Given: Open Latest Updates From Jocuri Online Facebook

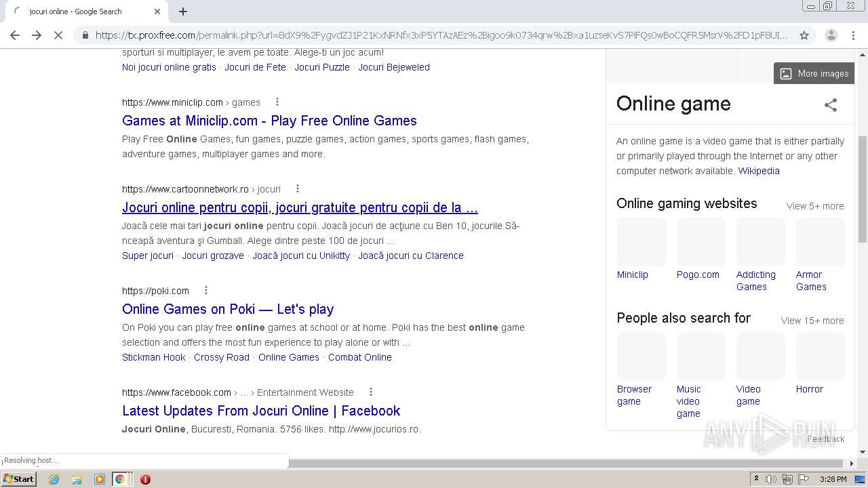Looking at the screenshot, I should point(261,411).
